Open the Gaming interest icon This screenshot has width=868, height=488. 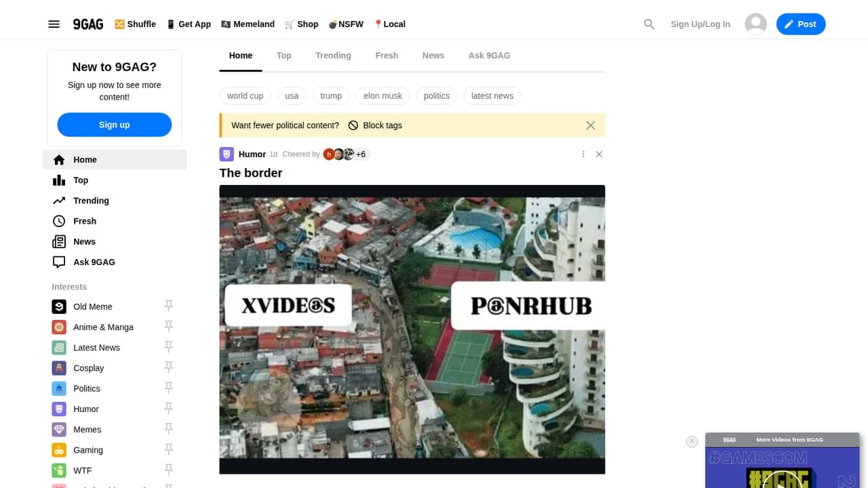[x=59, y=450]
